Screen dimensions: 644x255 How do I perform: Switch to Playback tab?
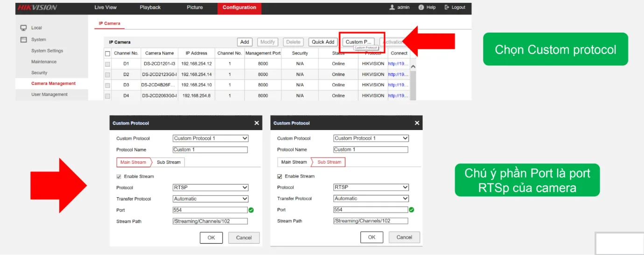point(150,7)
